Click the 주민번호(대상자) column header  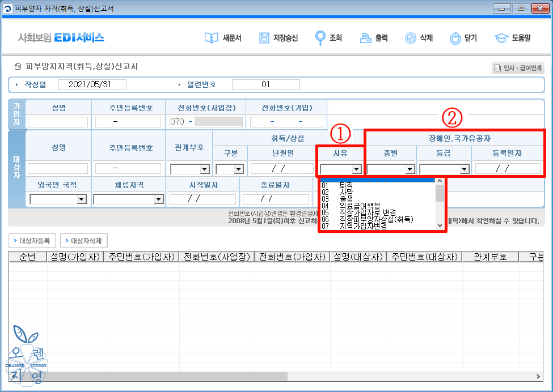coord(425,257)
